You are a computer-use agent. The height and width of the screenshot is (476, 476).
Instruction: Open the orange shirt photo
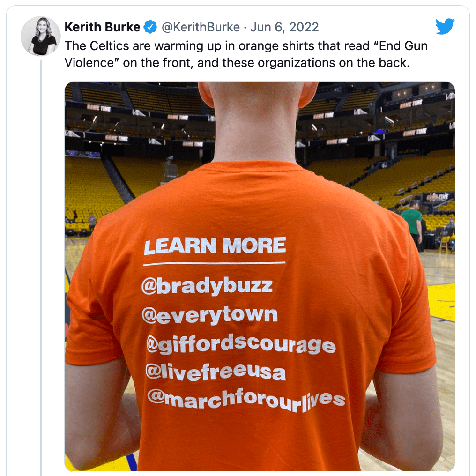pyautogui.click(x=260, y=276)
